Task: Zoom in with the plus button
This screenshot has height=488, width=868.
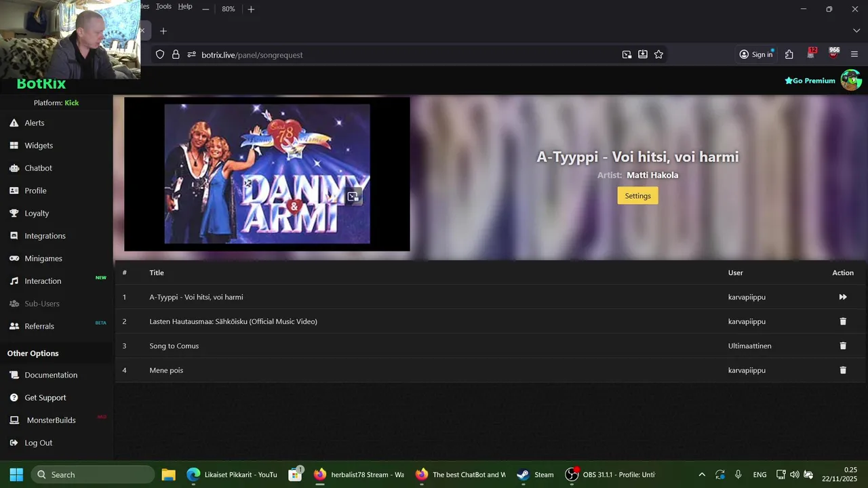Action: tap(251, 9)
